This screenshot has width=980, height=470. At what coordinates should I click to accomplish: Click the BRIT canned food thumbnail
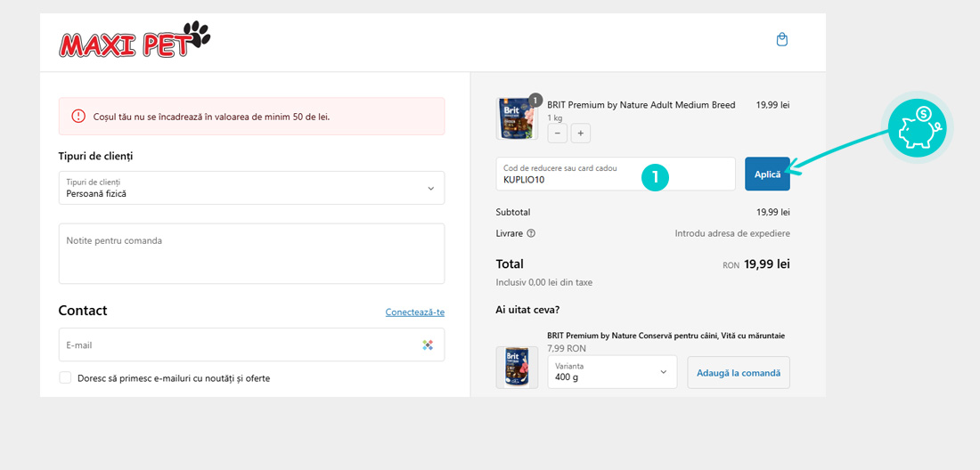click(x=517, y=367)
